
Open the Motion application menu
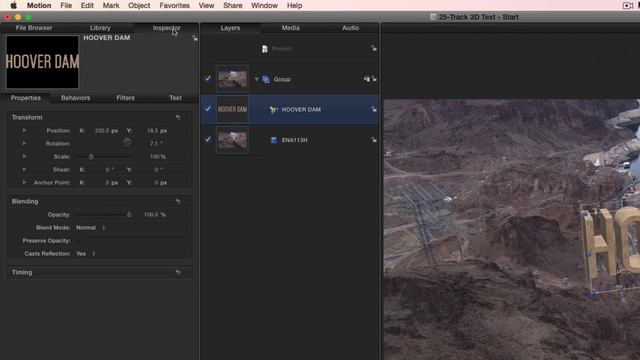[x=39, y=5]
